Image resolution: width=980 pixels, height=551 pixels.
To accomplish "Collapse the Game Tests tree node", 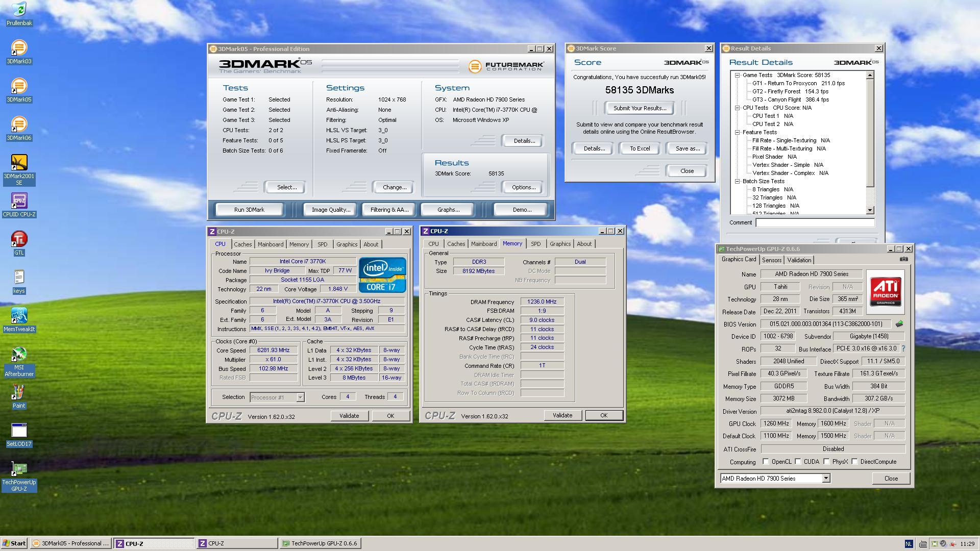I will (737, 75).
